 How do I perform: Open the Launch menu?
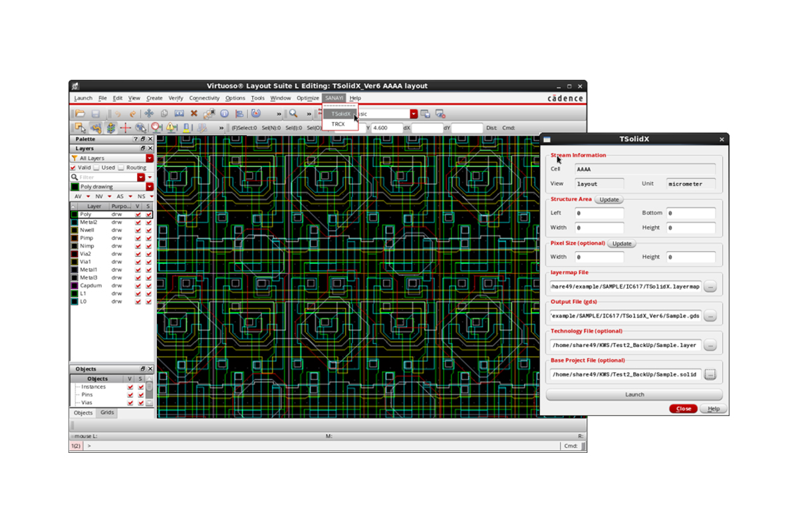(x=83, y=98)
